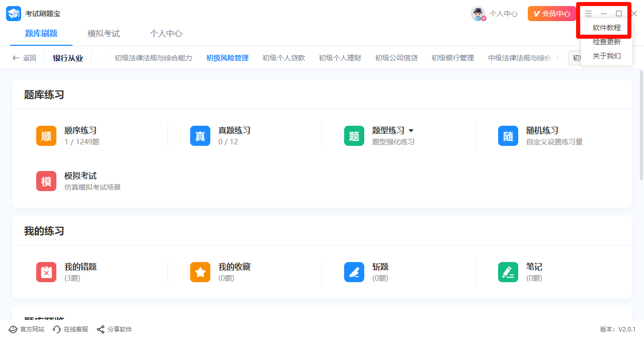The width and height of the screenshot is (644, 339).
Task: Open the green 题型练习 icon
Action: (354, 136)
